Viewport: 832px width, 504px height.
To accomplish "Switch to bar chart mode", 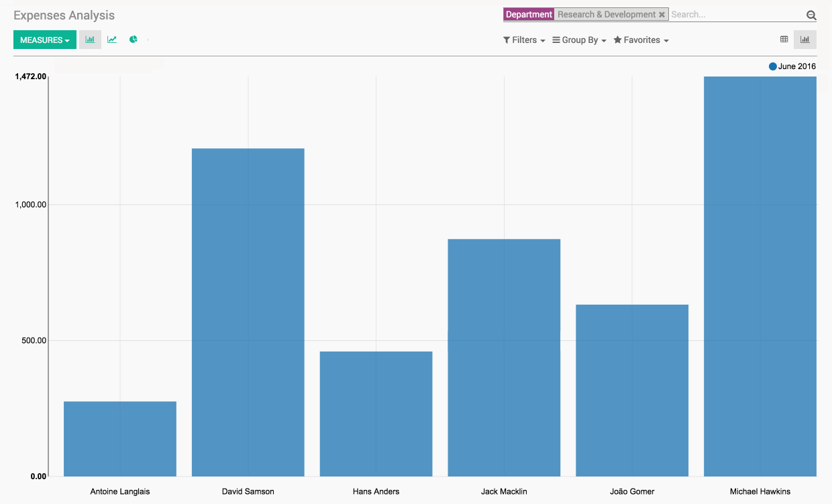I will tap(90, 40).
